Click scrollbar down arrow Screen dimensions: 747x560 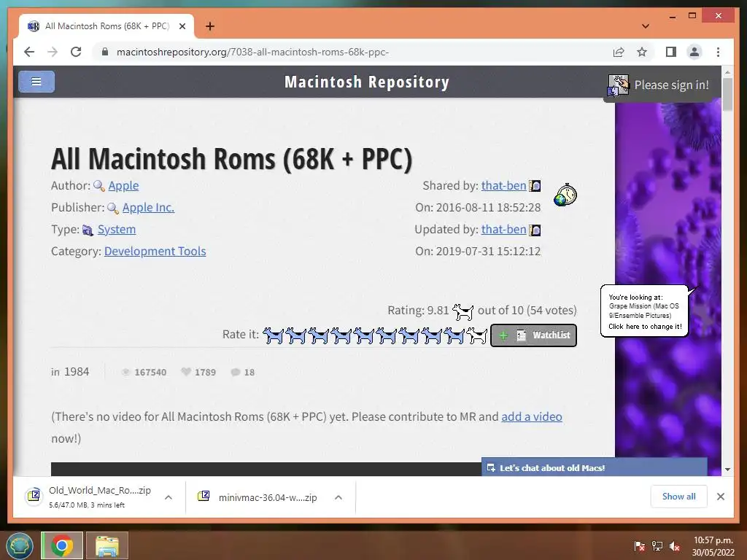click(727, 469)
